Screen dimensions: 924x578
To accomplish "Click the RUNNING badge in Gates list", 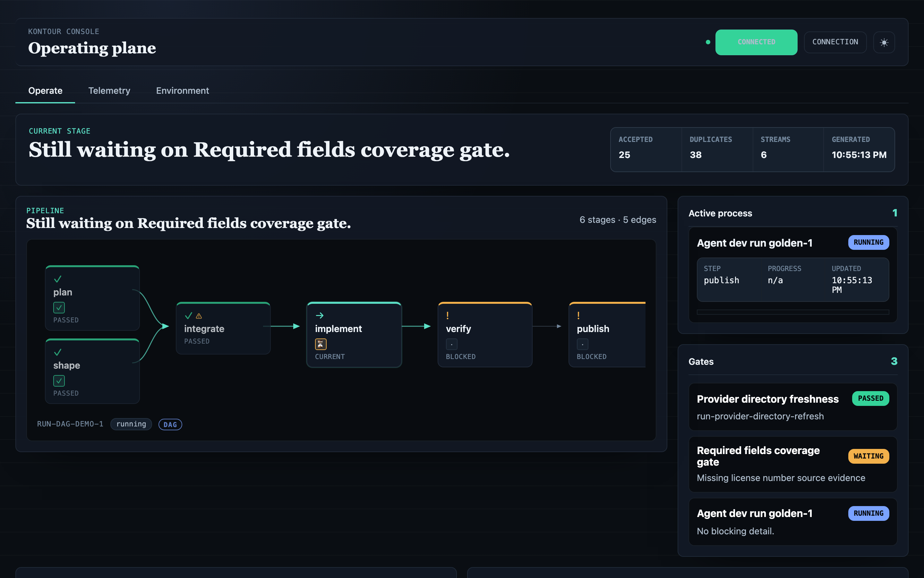I will click(868, 513).
